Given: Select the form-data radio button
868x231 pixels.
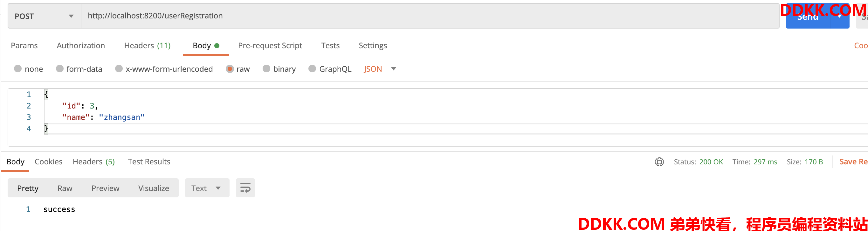Looking at the screenshot, I should point(60,69).
